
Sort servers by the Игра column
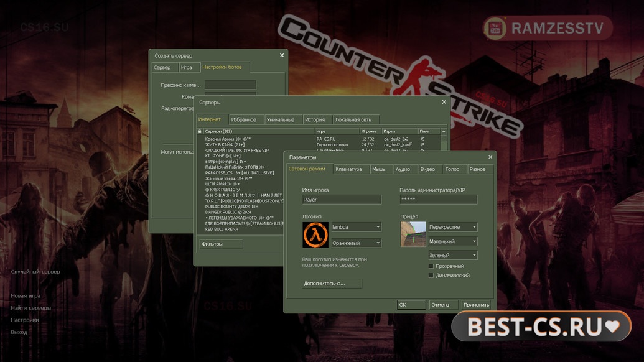coord(337,131)
